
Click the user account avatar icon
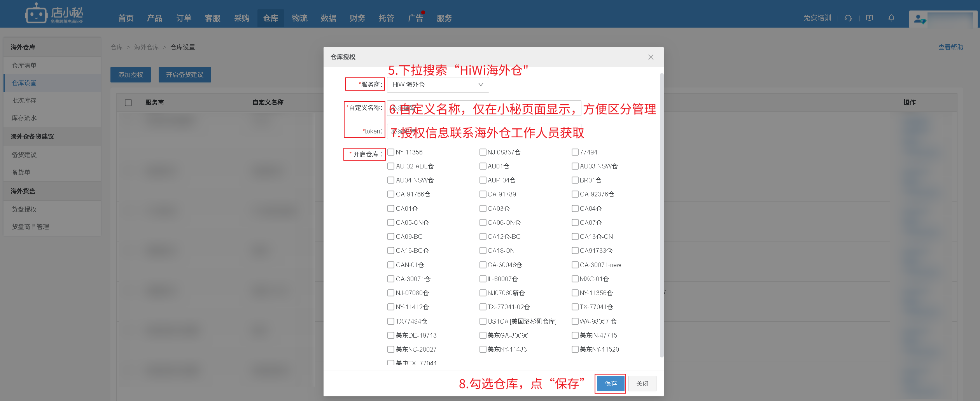919,19
